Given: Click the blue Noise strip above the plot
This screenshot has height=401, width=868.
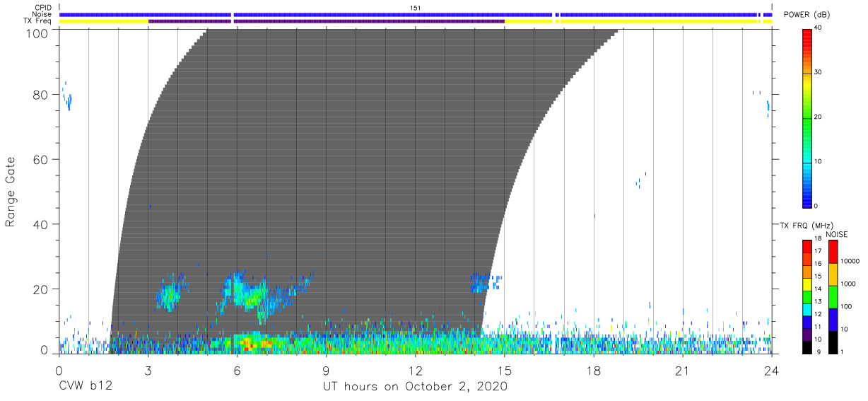Looking at the screenshot, I should [x=416, y=14].
